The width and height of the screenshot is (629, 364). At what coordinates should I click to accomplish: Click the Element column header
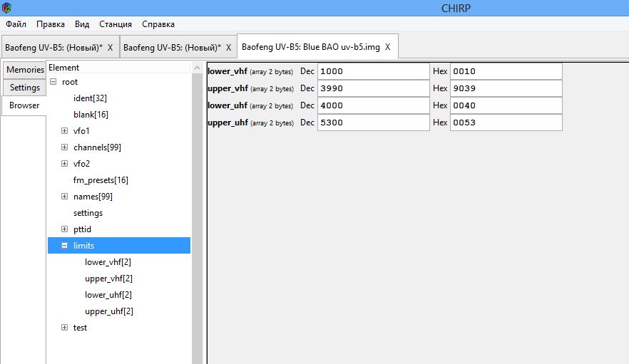118,68
